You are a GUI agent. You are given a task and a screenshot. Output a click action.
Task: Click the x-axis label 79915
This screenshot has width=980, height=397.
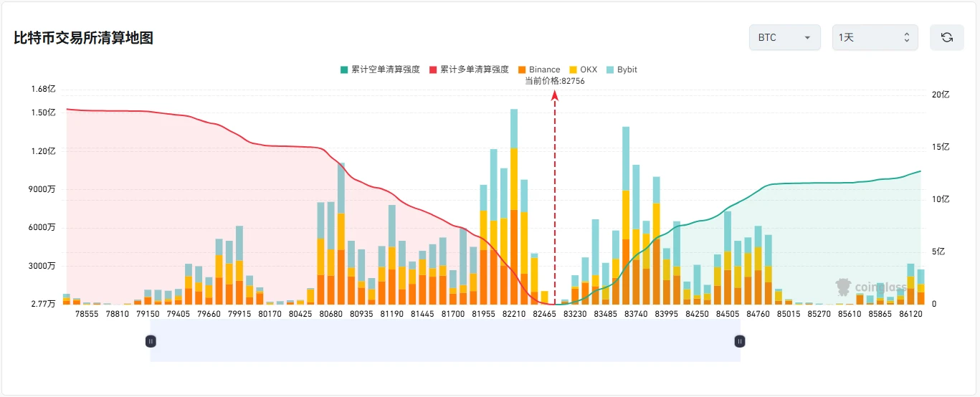coord(239,314)
